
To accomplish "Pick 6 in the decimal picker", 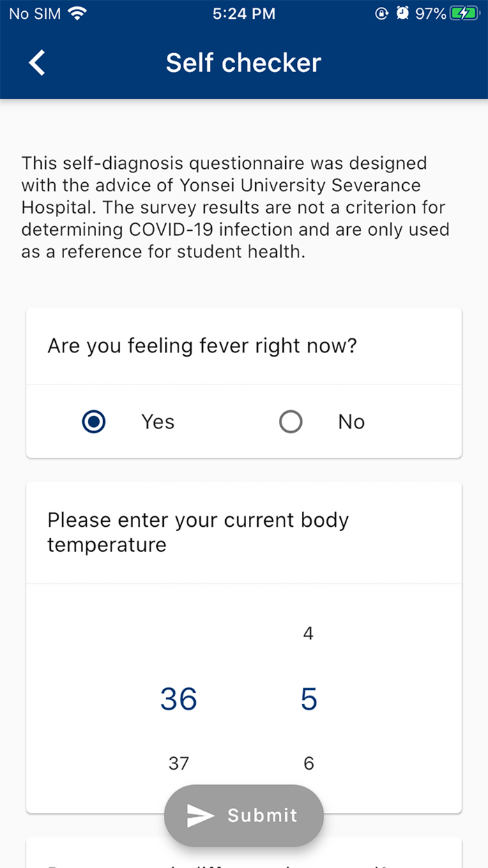I will pyautogui.click(x=309, y=763).
